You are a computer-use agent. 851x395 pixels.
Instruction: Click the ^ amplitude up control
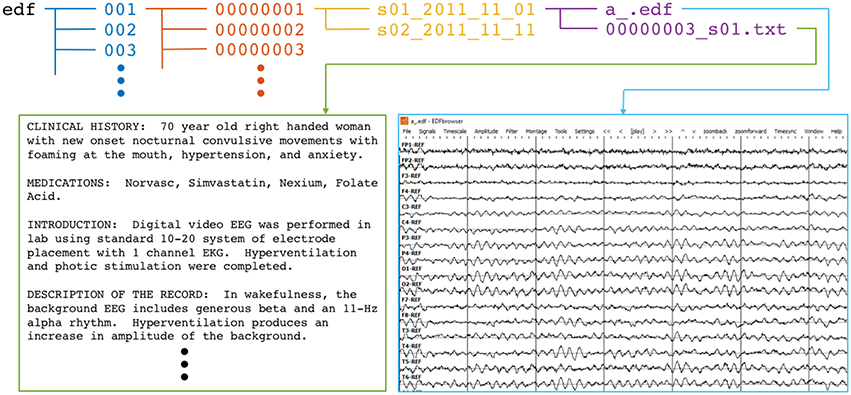(682, 132)
